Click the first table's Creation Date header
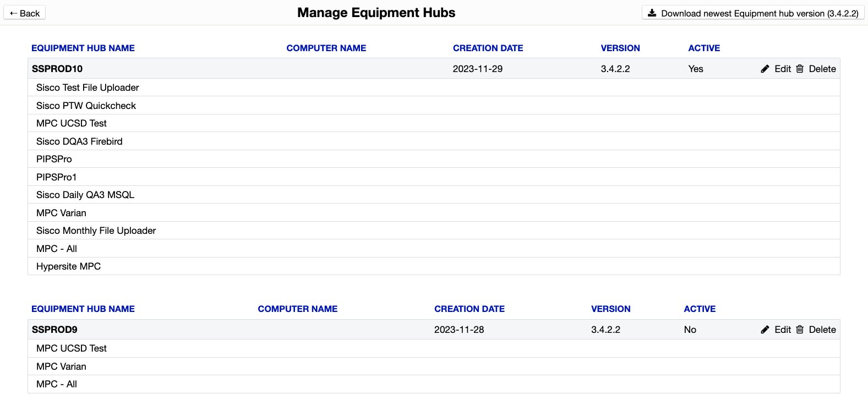The width and height of the screenshot is (868, 400). [488, 48]
